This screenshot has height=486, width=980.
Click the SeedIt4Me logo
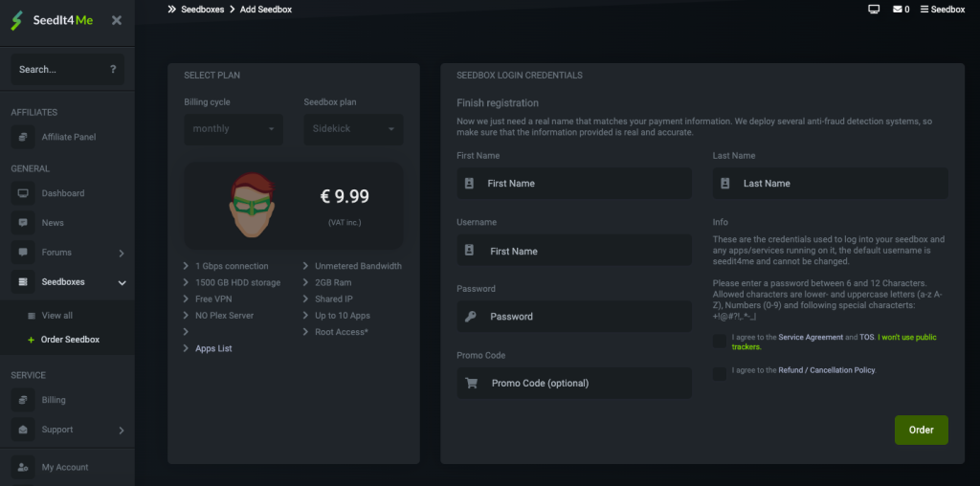[52, 20]
